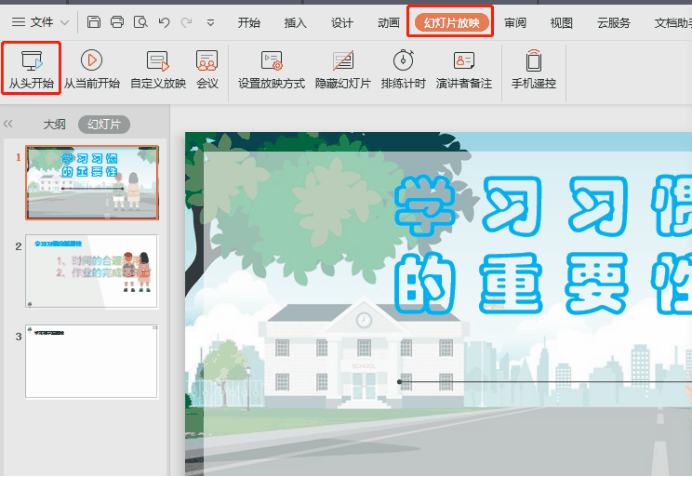The image size is (692, 477).
Task: Open Print Preview icon
Action: 140,22
